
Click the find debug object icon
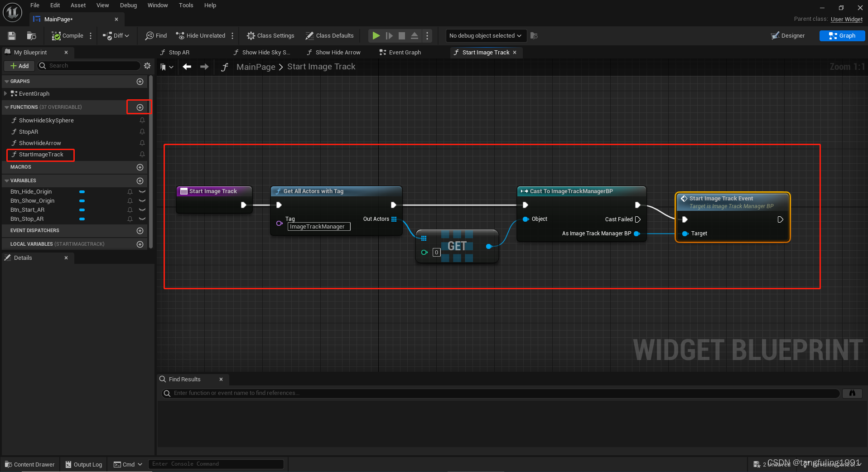[534, 36]
